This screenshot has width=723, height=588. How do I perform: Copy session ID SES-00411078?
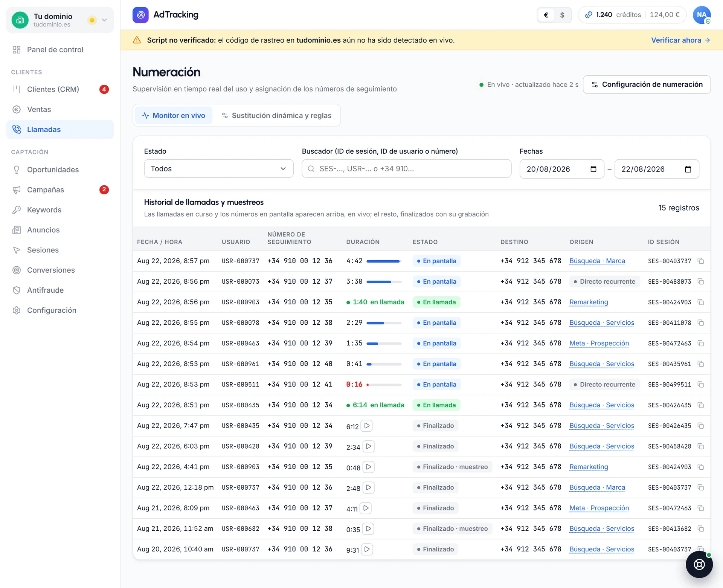pyautogui.click(x=701, y=323)
